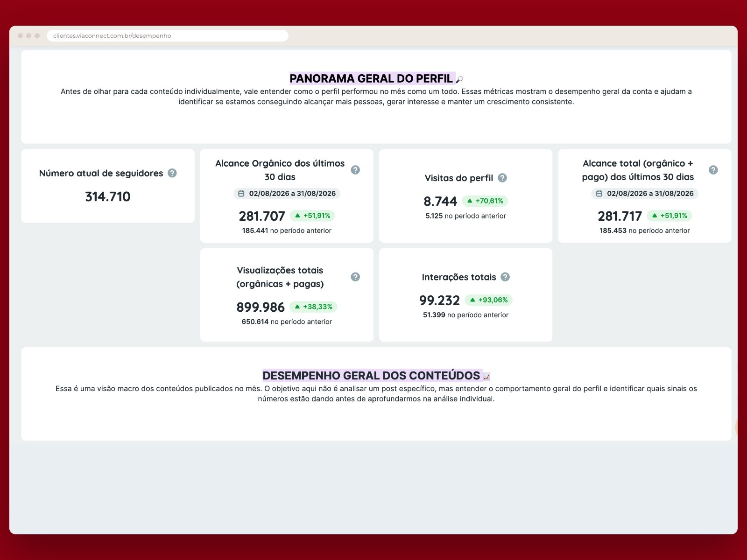Click the +38,33% badge on Visualizações totais
747x560 pixels.
click(x=313, y=307)
